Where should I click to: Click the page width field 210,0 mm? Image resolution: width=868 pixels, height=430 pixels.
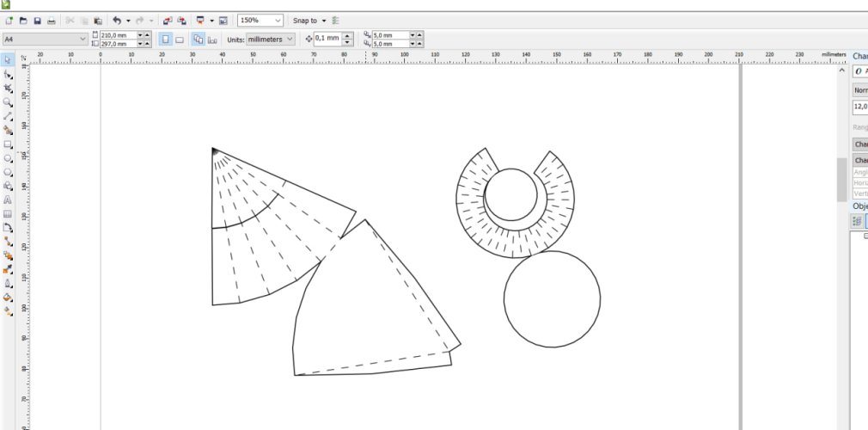click(x=118, y=35)
